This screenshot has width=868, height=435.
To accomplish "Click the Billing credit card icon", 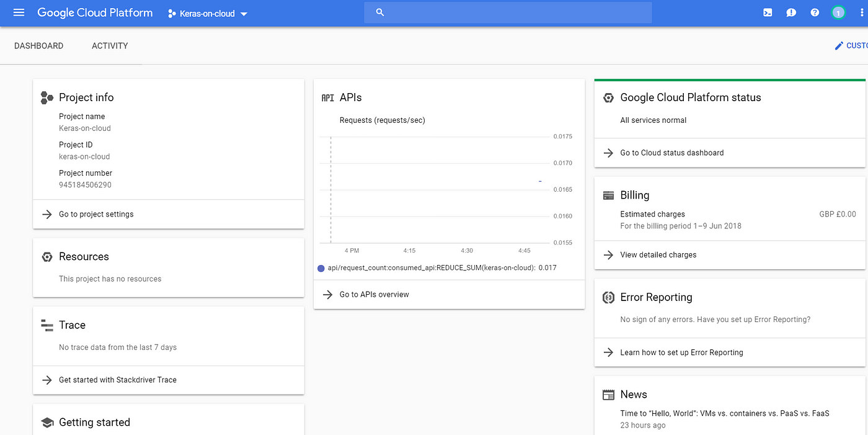I will coord(608,195).
